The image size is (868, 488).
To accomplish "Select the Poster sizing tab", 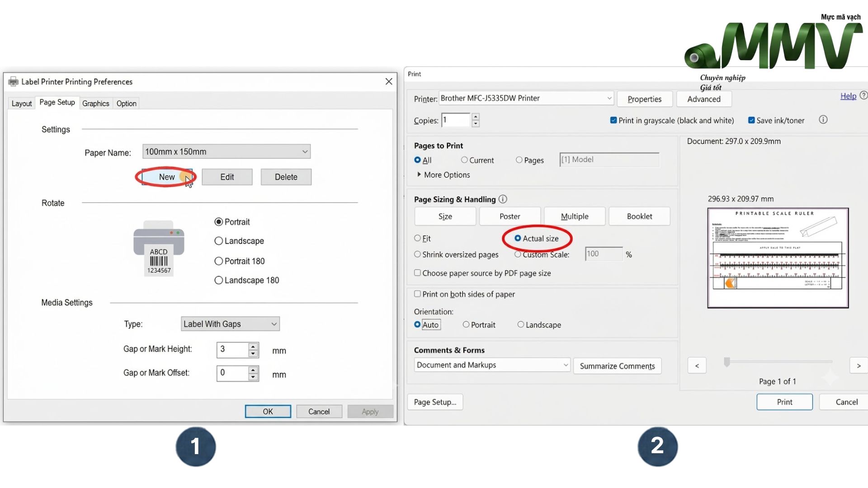I will click(510, 216).
